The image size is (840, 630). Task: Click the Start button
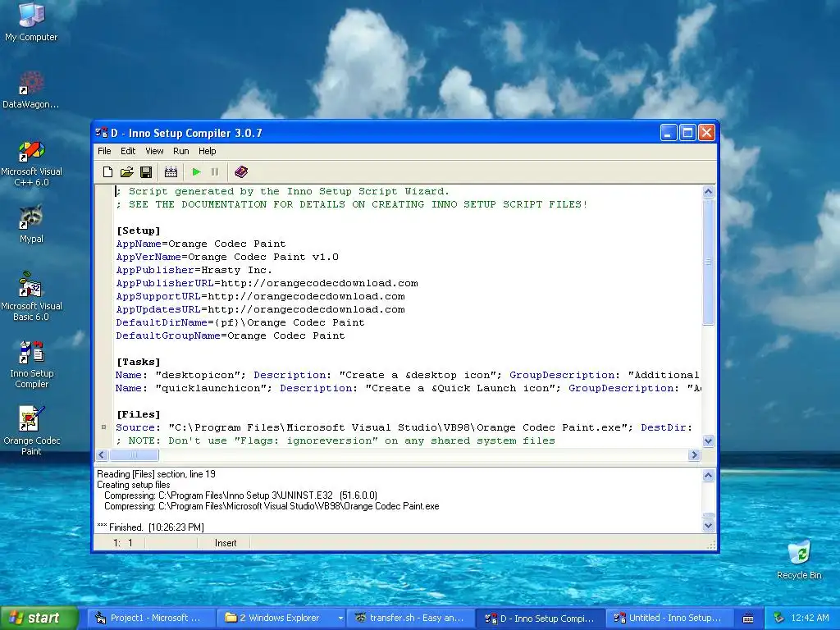[39, 618]
